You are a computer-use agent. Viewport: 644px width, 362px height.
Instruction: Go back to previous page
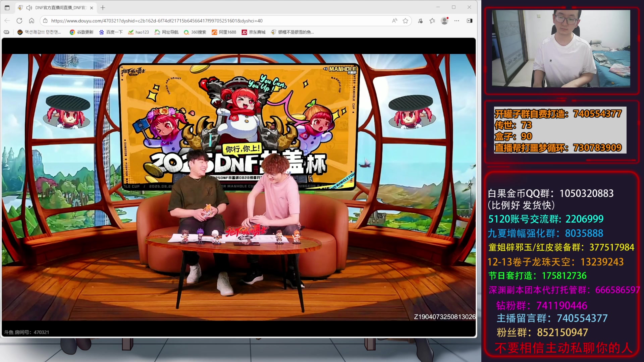(7, 21)
